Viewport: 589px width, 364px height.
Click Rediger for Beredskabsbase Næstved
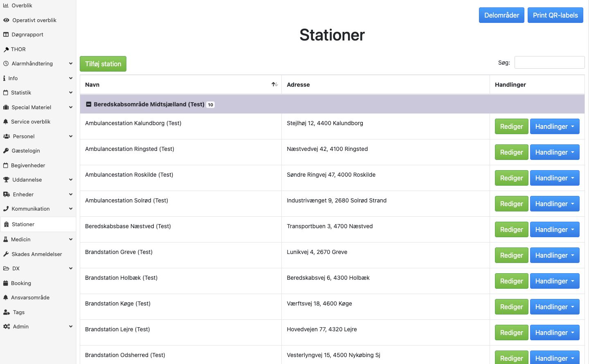point(512,230)
